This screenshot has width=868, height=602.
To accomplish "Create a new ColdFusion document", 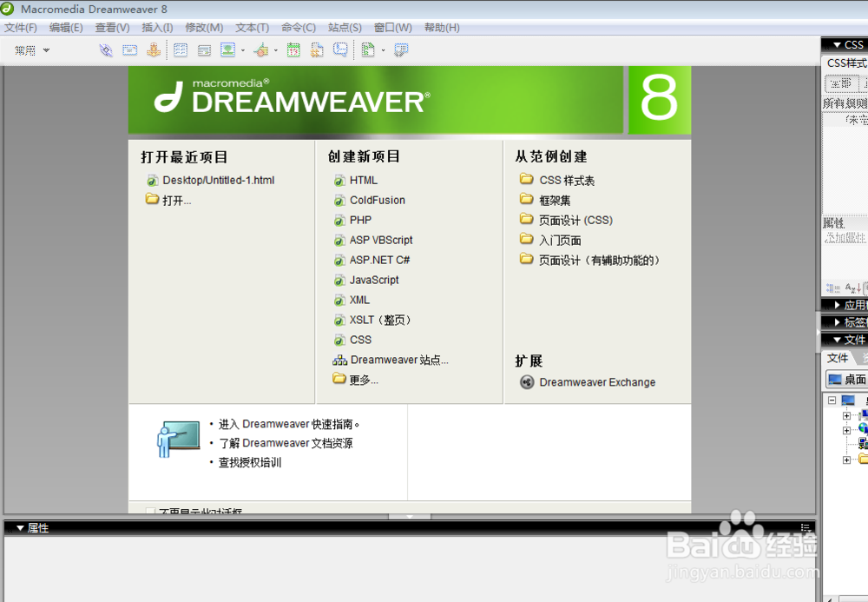I will 377,200.
